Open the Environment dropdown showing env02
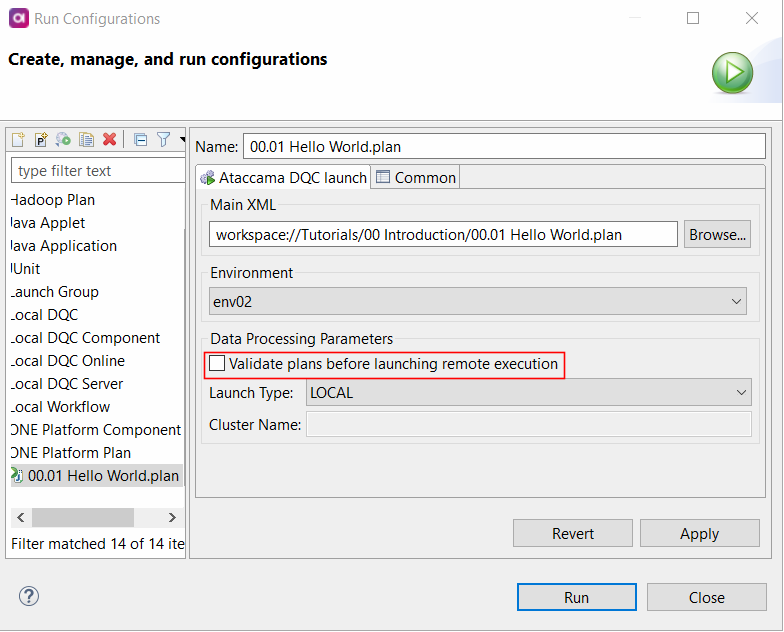The width and height of the screenshot is (784, 632). click(478, 301)
